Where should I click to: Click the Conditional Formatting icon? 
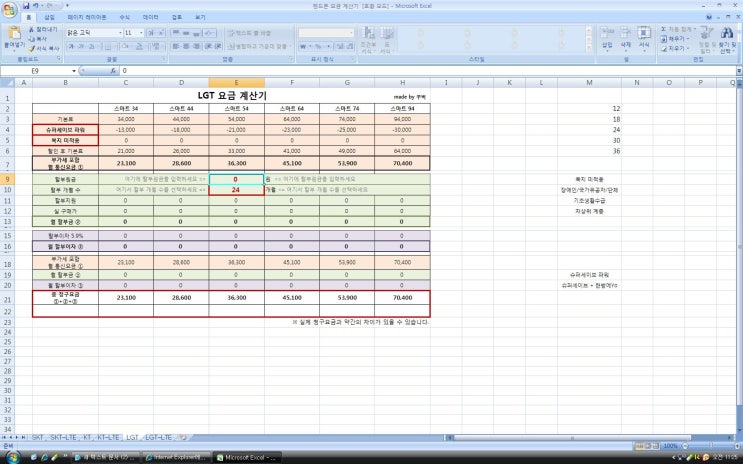(368, 33)
